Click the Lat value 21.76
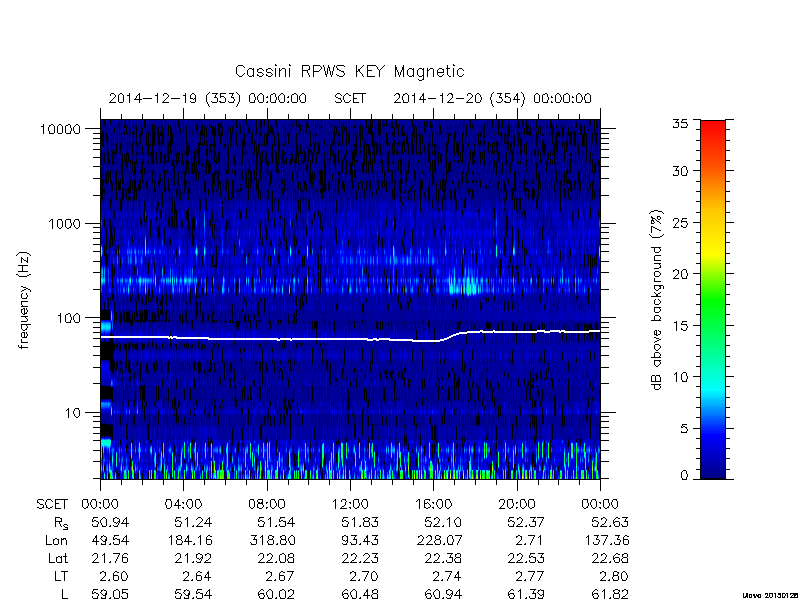Image resolution: width=800 pixels, height=600 pixels. tap(110, 558)
